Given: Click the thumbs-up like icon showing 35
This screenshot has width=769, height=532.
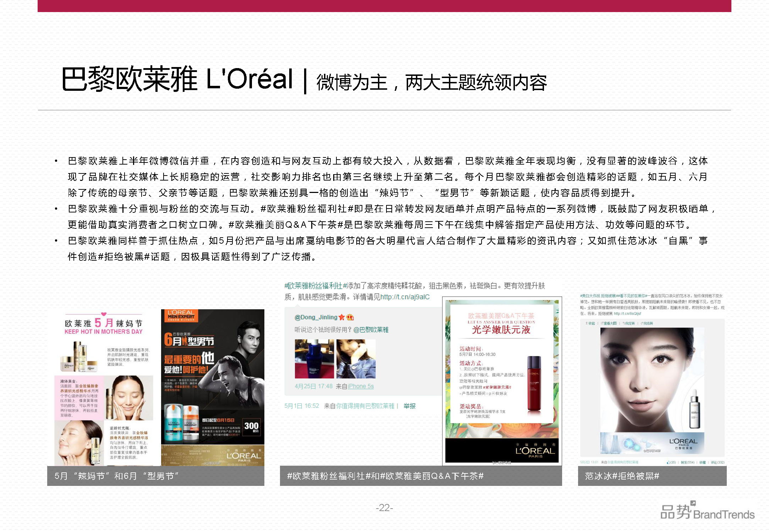Looking at the screenshot, I should click(670, 462).
